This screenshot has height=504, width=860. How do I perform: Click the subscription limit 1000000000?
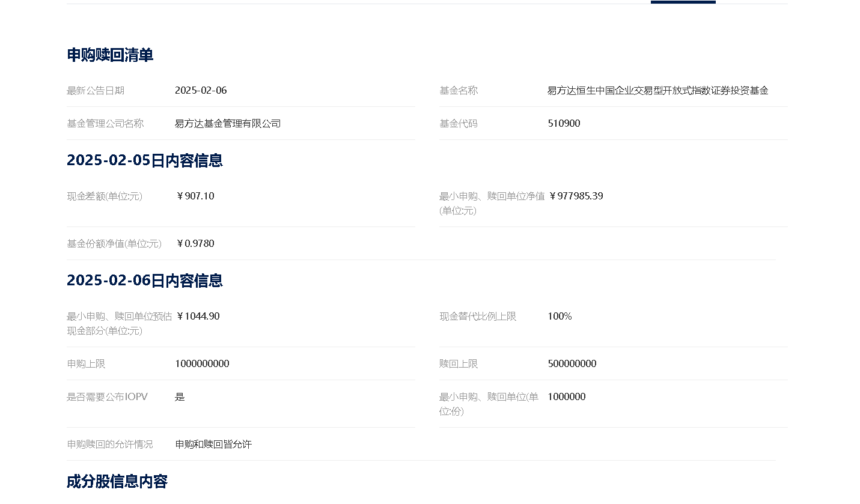[x=202, y=364]
